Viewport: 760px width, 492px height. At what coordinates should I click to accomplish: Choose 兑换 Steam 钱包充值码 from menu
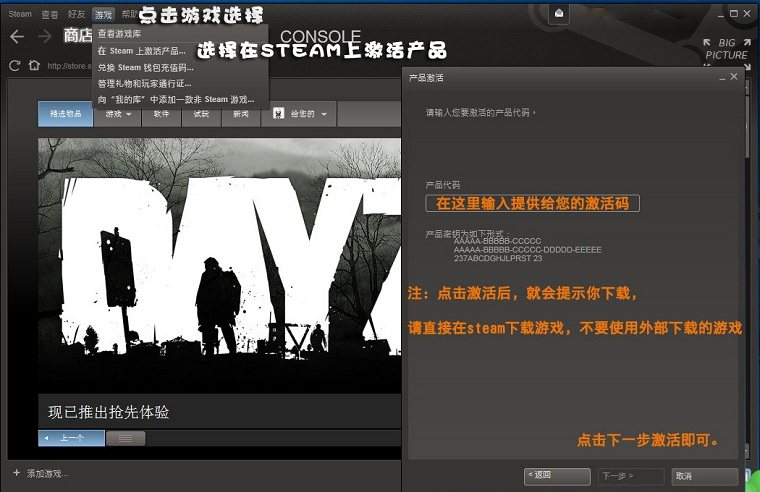click(144, 67)
